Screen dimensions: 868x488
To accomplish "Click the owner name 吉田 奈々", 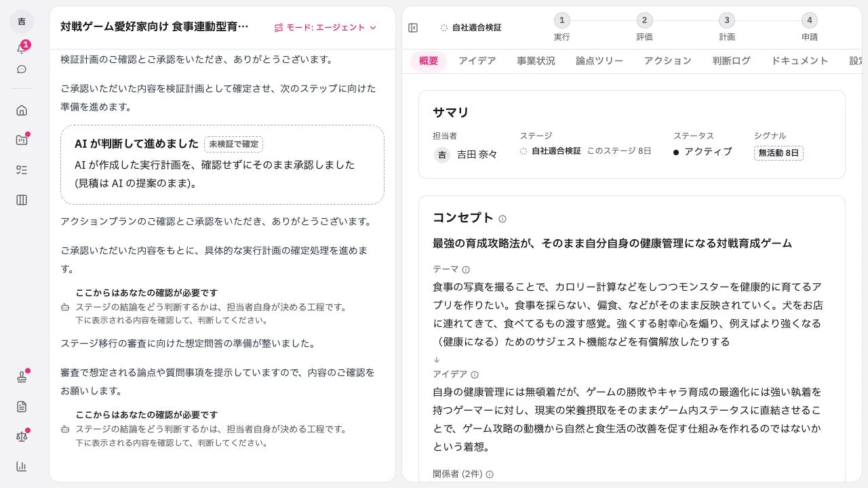I will click(x=477, y=155).
